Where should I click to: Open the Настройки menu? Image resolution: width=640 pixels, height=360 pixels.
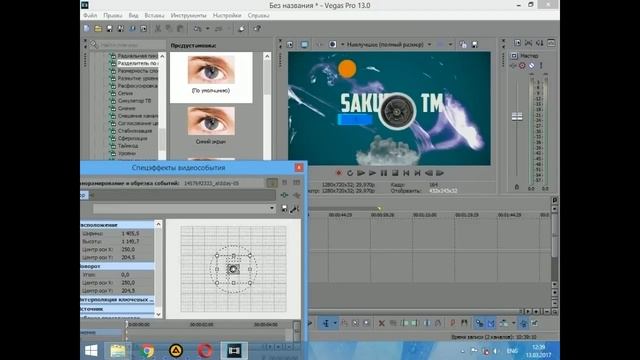click(227, 16)
